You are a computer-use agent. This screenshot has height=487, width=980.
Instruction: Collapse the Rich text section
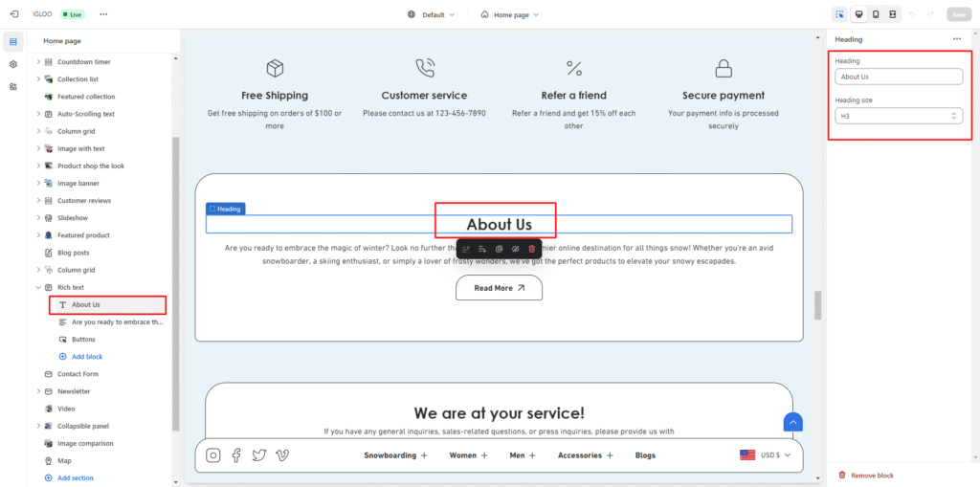[x=38, y=287]
